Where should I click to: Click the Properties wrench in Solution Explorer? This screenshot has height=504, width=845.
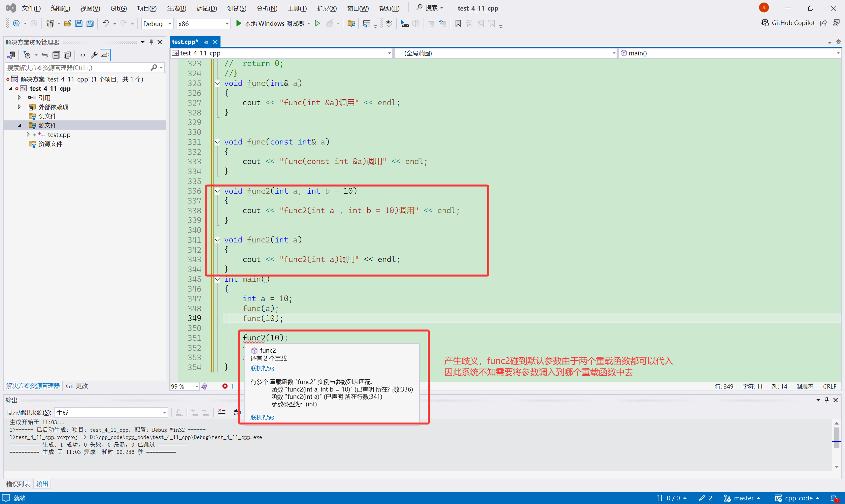94,55
